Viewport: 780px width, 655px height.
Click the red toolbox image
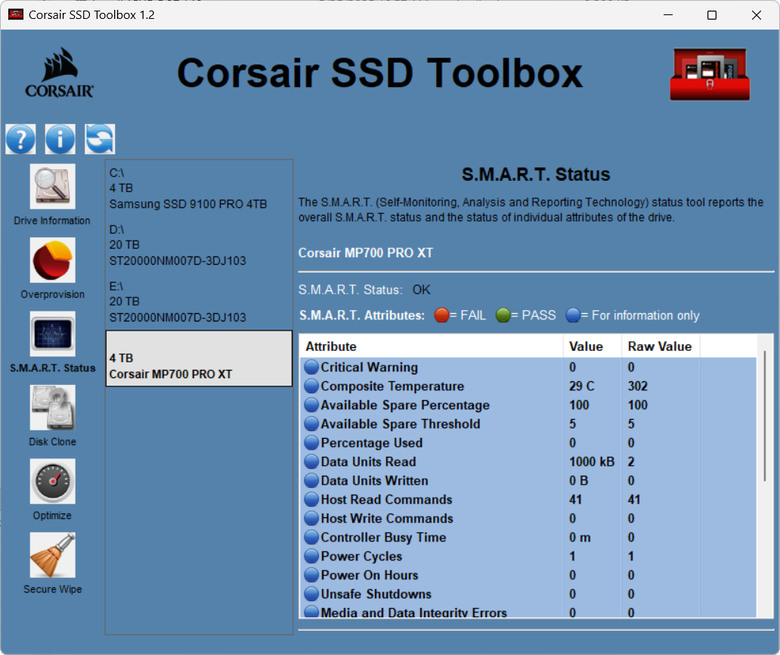(x=710, y=74)
